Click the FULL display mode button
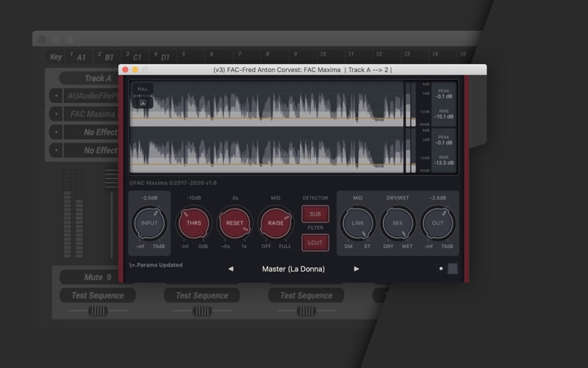588x368 pixels. (x=143, y=89)
